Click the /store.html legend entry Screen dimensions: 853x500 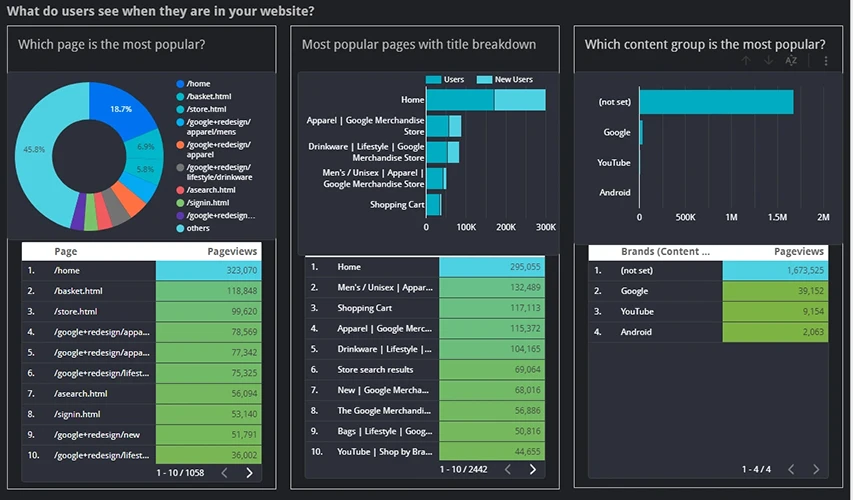201,109
